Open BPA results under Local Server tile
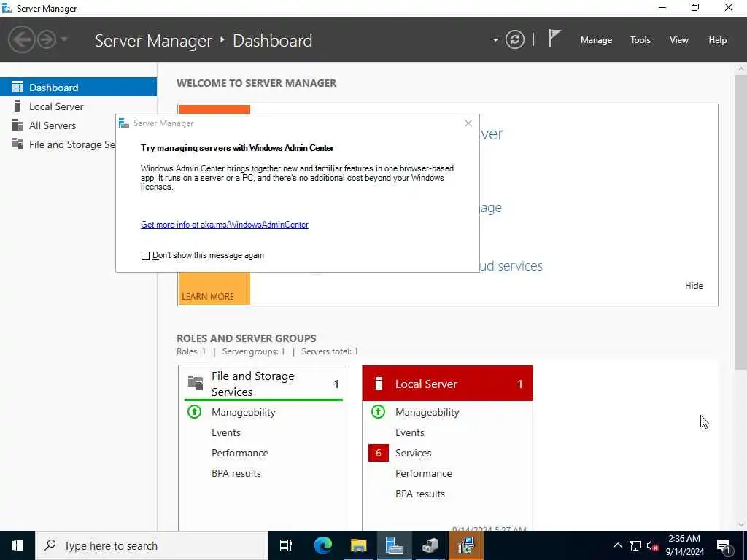The height and width of the screenshot is (560, 747). pyautogui.click(x=419, y=494)
